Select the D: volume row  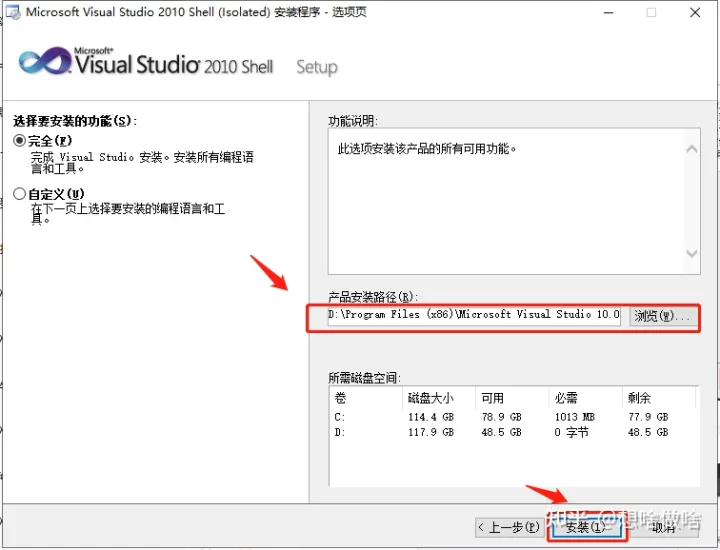point(514,432)
